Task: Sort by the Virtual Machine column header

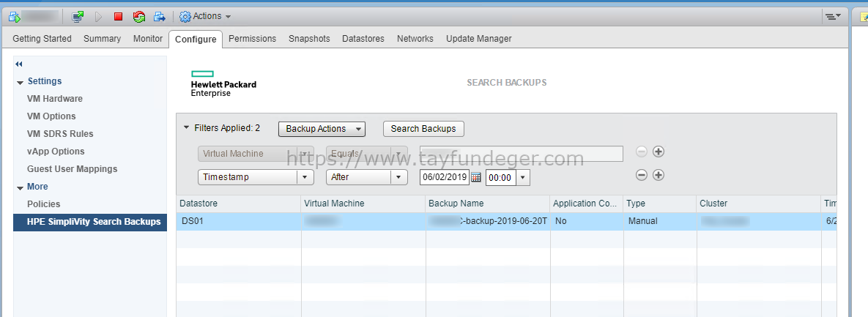Action: pyautogui.click(x=363, y=204)
